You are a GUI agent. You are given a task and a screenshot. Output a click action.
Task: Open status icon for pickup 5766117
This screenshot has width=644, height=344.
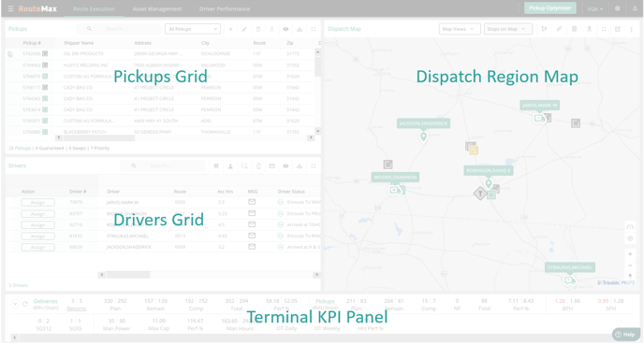click(x=45, y=87)
